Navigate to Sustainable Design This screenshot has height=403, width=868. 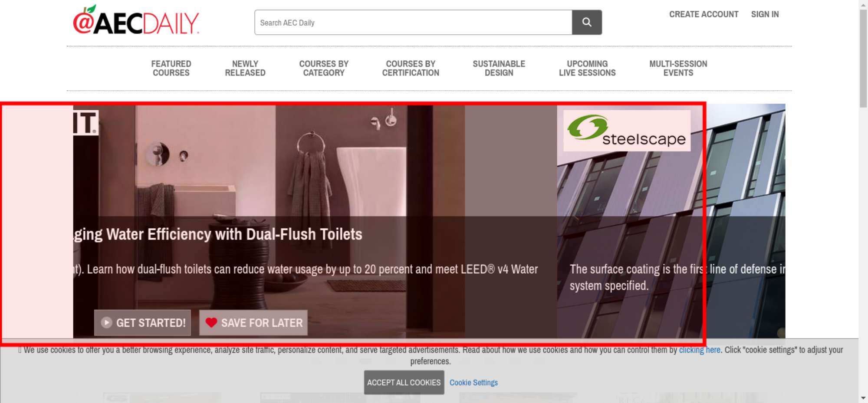(x=499, y=68)
